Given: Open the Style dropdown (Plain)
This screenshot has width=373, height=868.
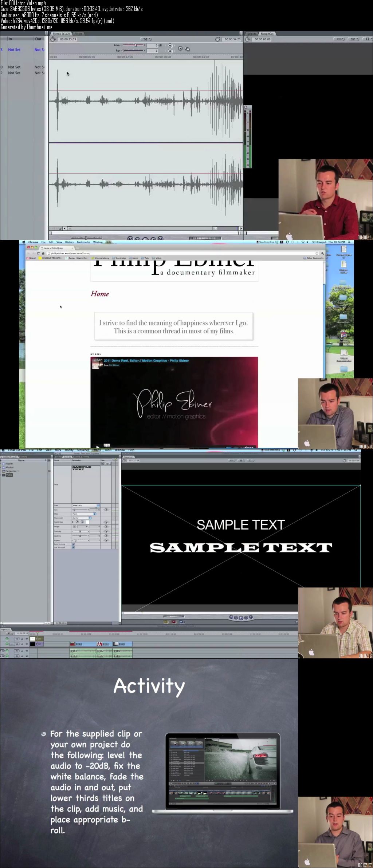Looking at the screenshot, I should 84,514.
